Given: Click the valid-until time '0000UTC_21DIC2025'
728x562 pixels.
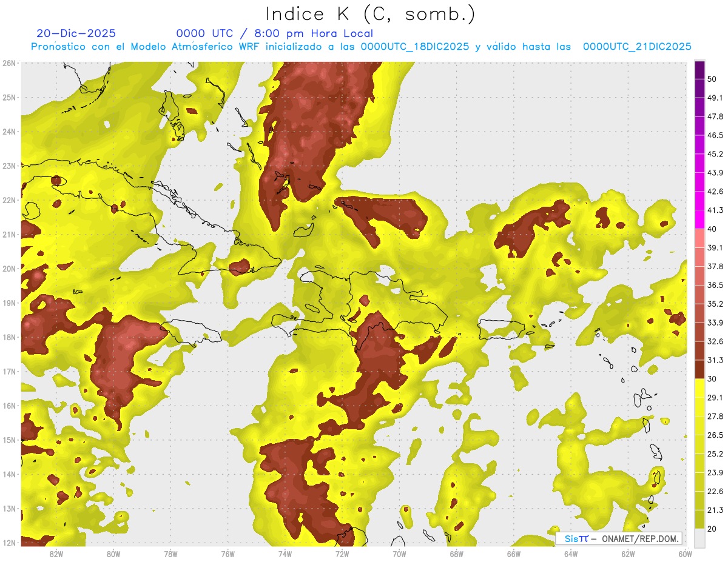Looking at the screenshot, I should (637, 47).
